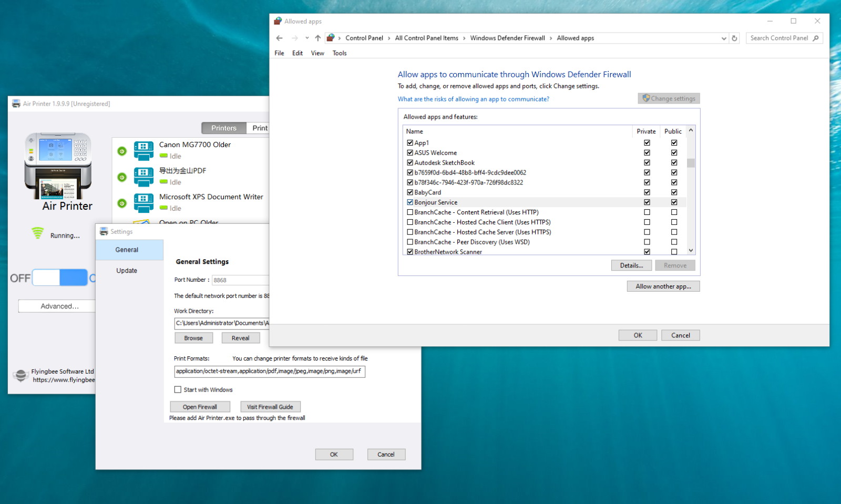Uncheck the App1 name checkbox
Image resolution: width=841 pixels, height=504 pixels.
(410, 142)
